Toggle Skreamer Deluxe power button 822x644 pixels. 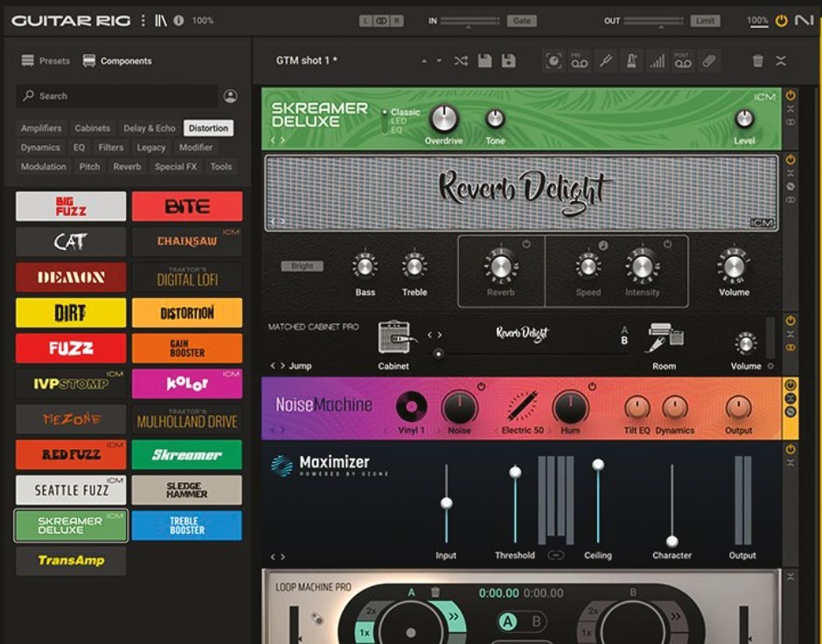791,95
